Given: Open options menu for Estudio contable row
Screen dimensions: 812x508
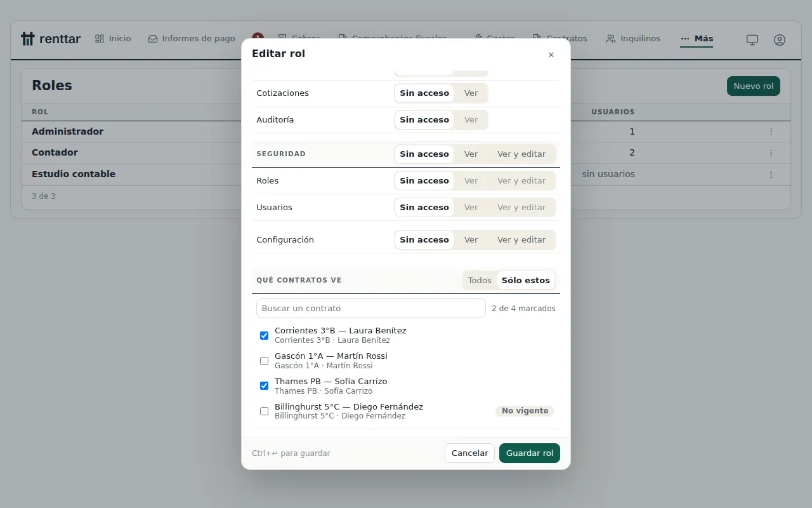Looking at the screenshot, I should [771, 174].
